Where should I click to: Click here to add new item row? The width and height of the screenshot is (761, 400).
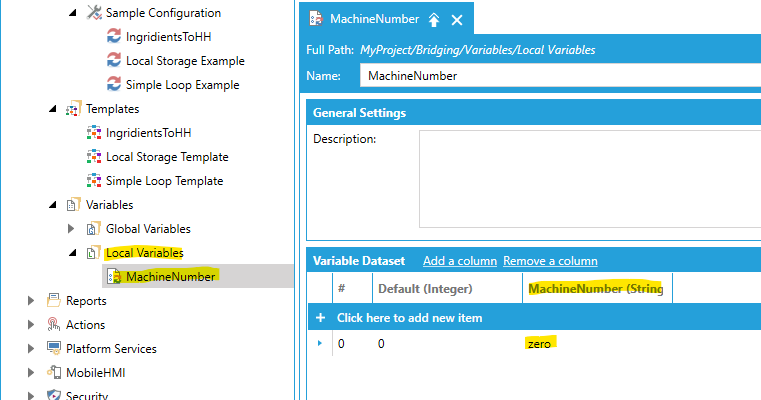tap(534, 317)
